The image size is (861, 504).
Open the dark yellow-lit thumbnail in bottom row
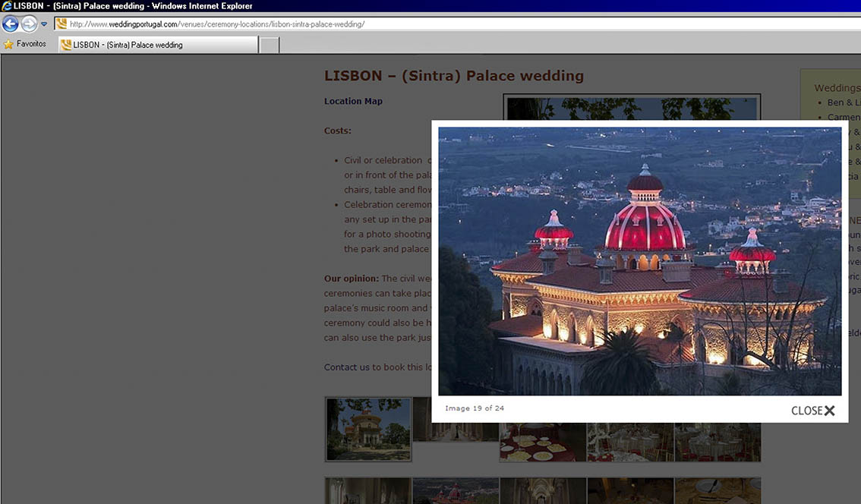(630, 491)
